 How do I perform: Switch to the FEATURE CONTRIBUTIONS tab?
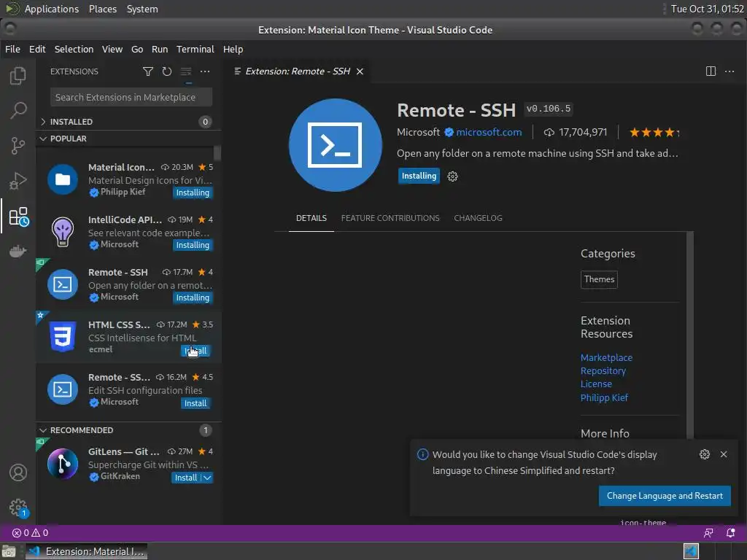tap(390, 218)
